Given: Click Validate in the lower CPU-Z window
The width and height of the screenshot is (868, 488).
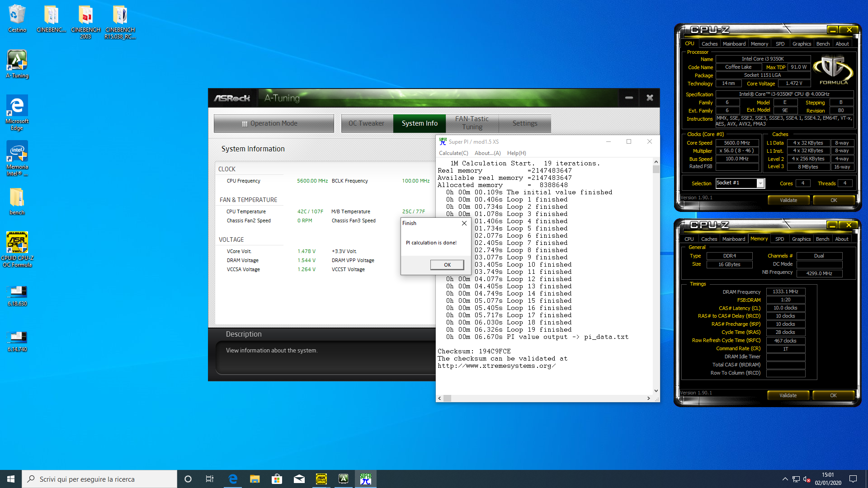Looking at the screenshot, I should (x=788, y=395).
